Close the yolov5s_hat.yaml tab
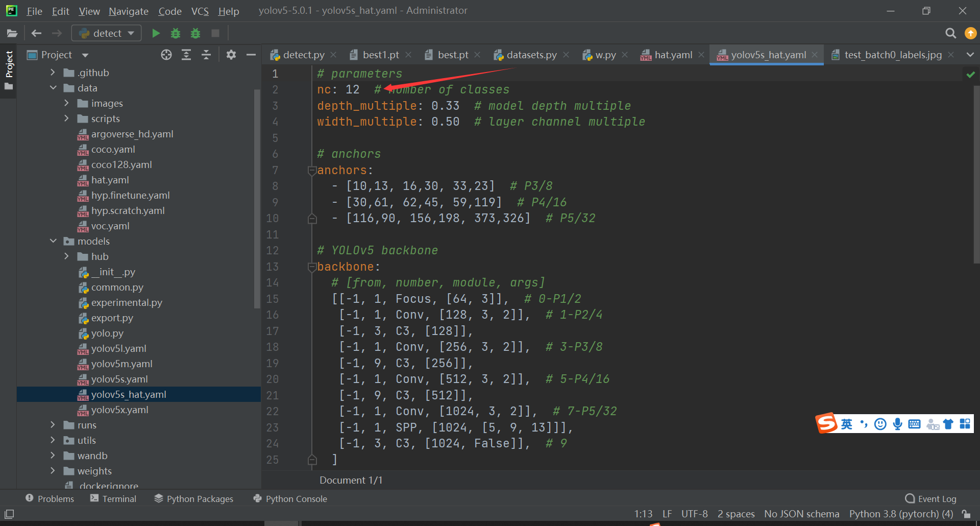The height and width of the screenshot is (526, 980). point(815,55)
